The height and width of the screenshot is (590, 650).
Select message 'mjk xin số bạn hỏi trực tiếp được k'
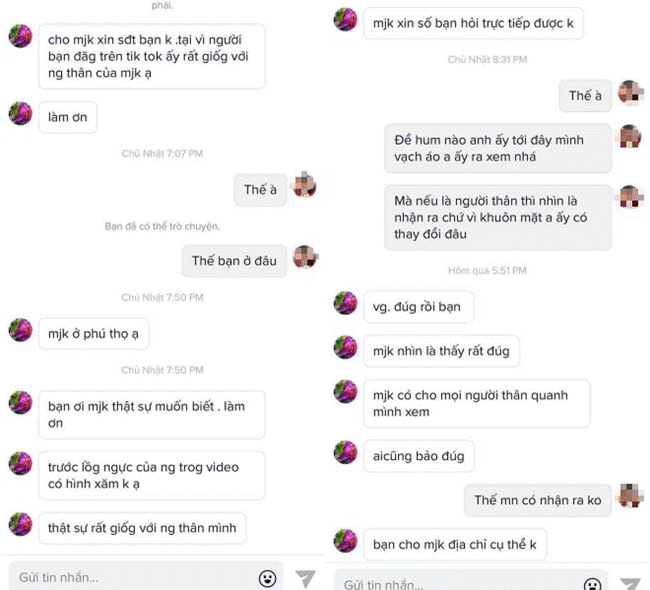[473, 24]
